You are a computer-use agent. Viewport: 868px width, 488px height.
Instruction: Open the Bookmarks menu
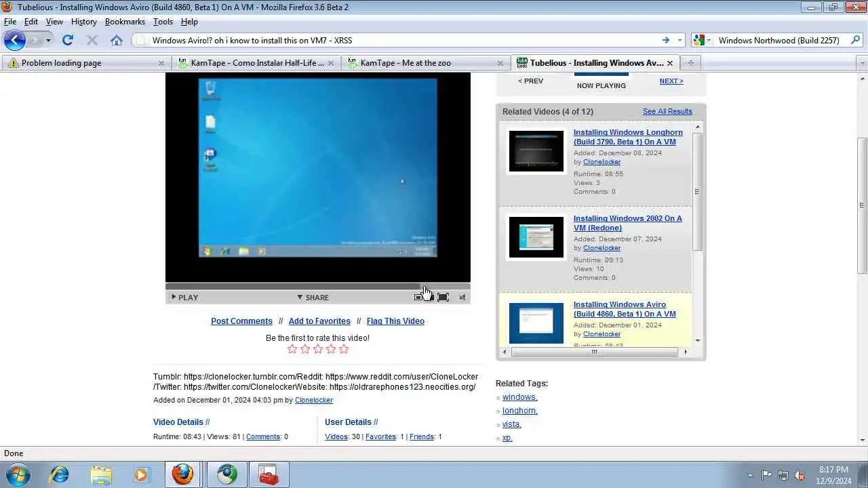[125, 22]
